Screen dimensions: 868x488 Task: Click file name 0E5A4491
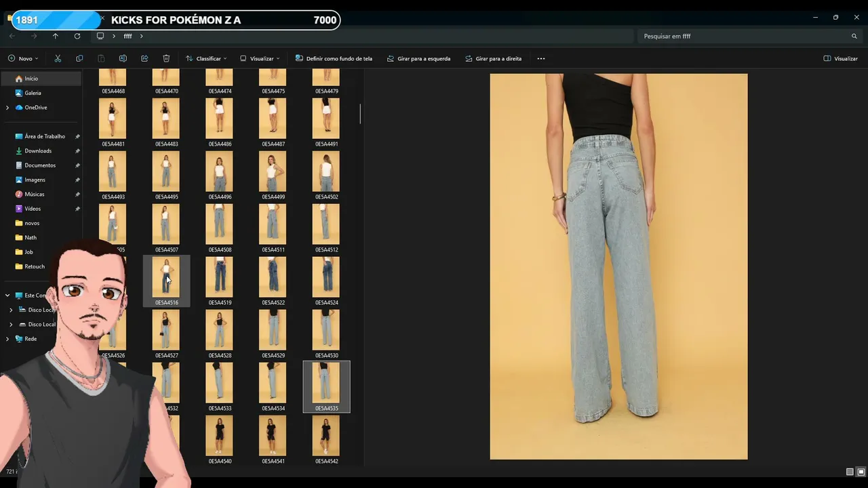[326, 144]
